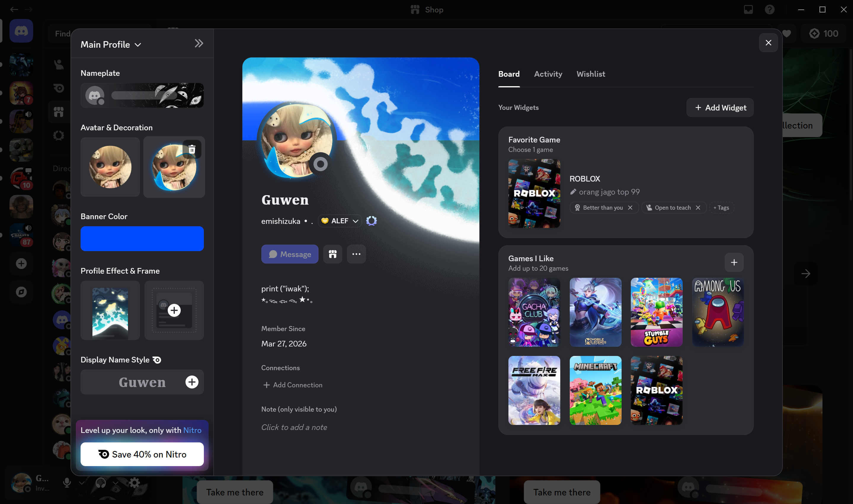Add a game to Games I Like
Viewport: 853px width, 504px height.
pyautogui.click(x=734, y=263)
